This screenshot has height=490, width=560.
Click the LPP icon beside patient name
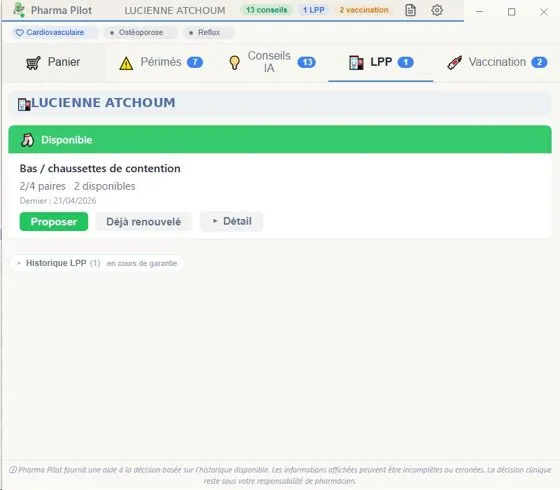tap(24, 104)
